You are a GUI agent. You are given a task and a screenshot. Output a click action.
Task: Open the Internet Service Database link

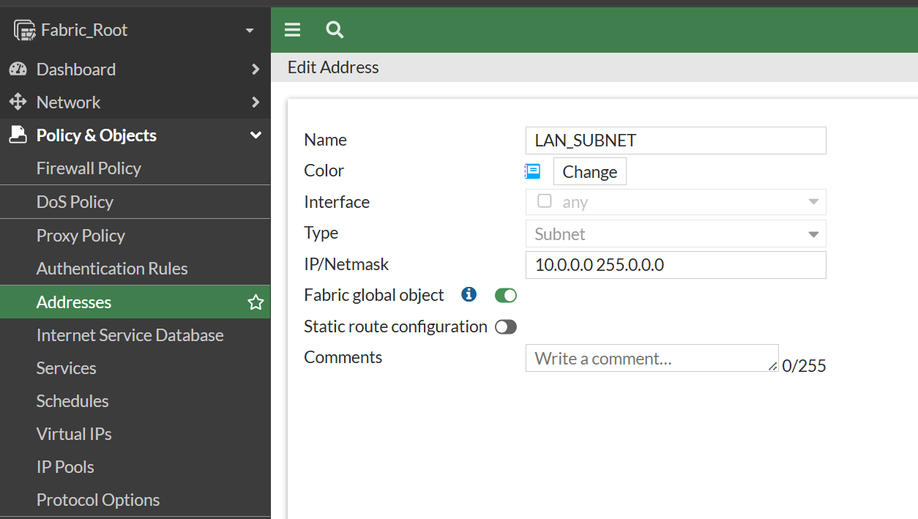tap(130, 335)
